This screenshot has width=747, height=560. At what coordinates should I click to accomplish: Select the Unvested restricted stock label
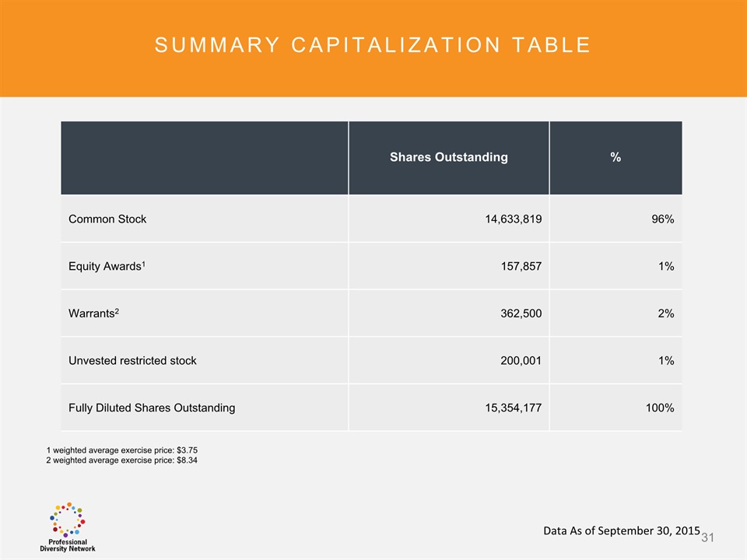point(132,361)
